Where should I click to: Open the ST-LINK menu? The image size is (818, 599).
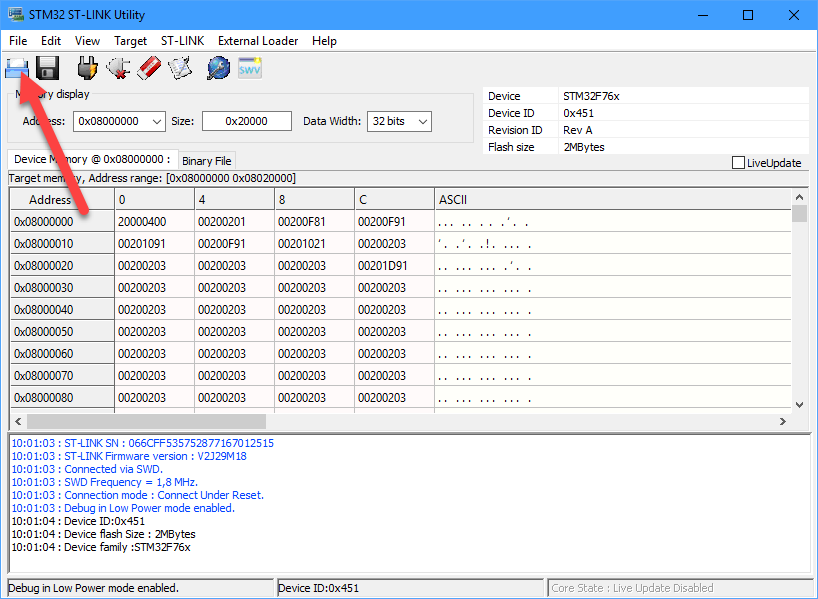tap(183, 41)
